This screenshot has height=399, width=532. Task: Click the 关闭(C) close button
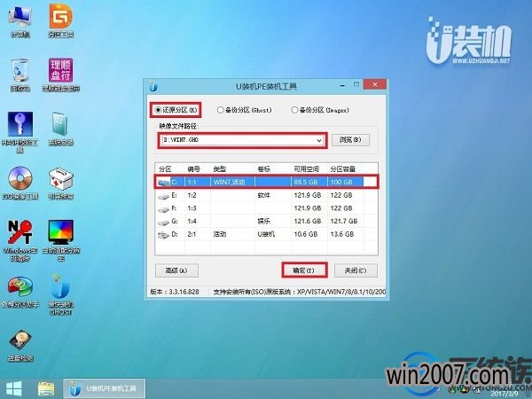[x=356, y=270]
